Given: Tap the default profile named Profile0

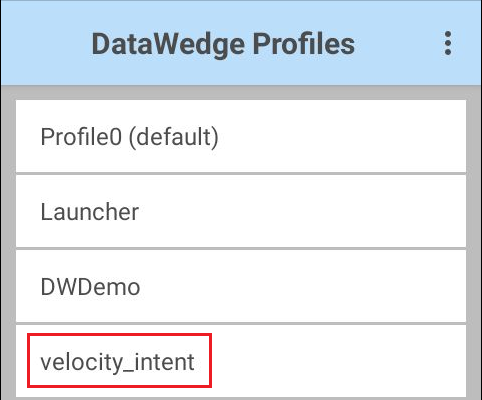Looking at the screenshot, I should click(x=241, y=136).
